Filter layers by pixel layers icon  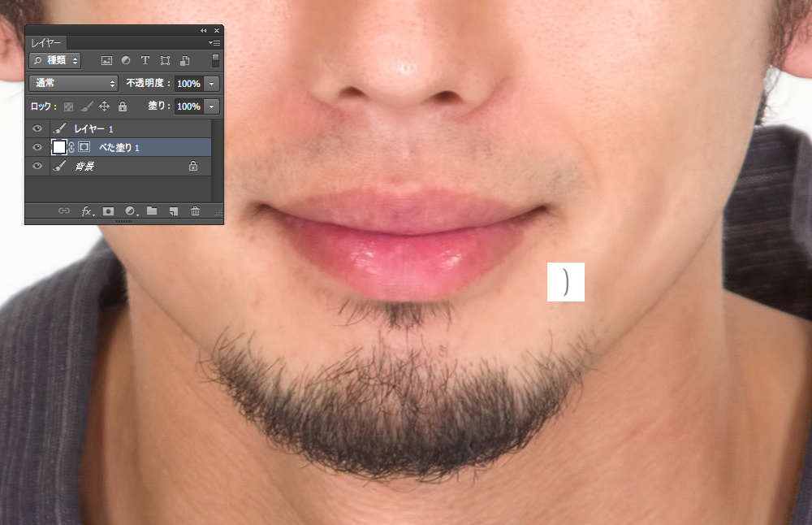[x=106, y=61]
